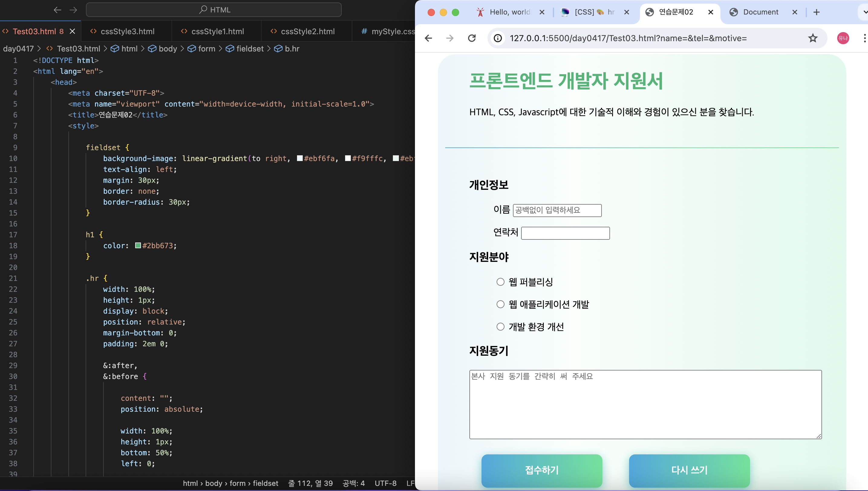Click VS Code navigate back arrow

(57, 10)
